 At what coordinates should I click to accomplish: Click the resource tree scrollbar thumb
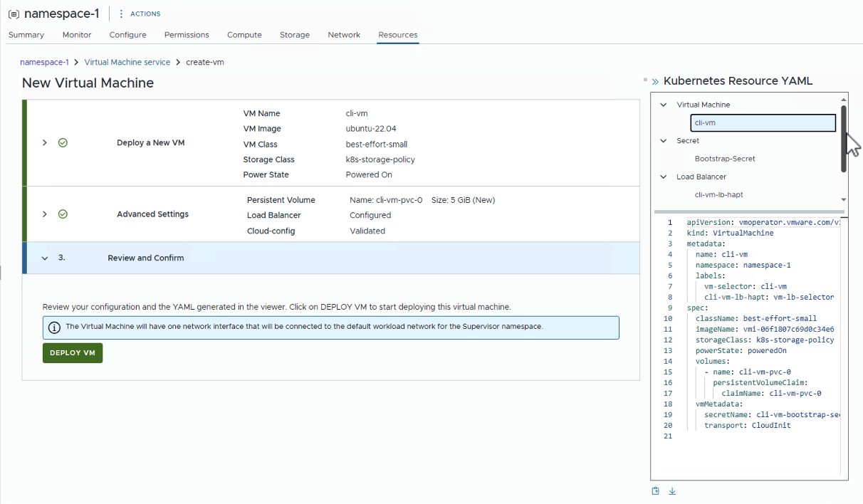click(x=844, y=139)
